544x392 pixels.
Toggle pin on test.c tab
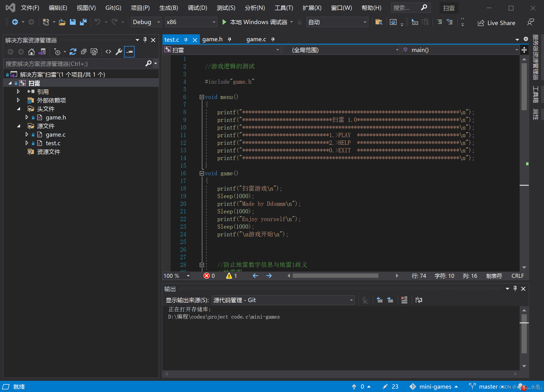(x=186, y=40)
